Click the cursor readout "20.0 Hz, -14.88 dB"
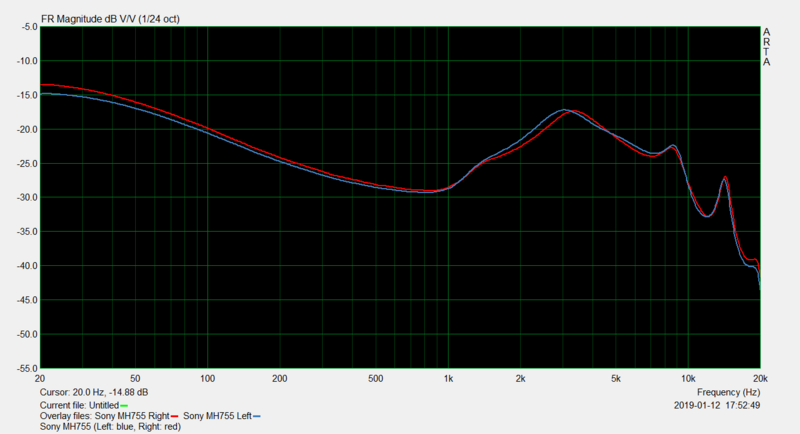800x434 pixels. 110,392
